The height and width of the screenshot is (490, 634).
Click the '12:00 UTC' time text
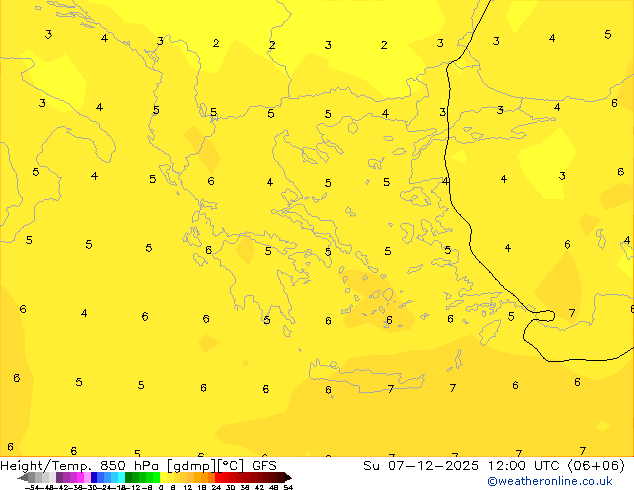pyautogui.click(x=524, y=466)
